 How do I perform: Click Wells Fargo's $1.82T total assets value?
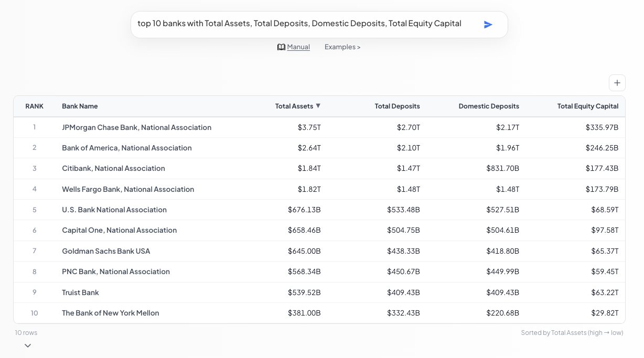coord(309,189)
